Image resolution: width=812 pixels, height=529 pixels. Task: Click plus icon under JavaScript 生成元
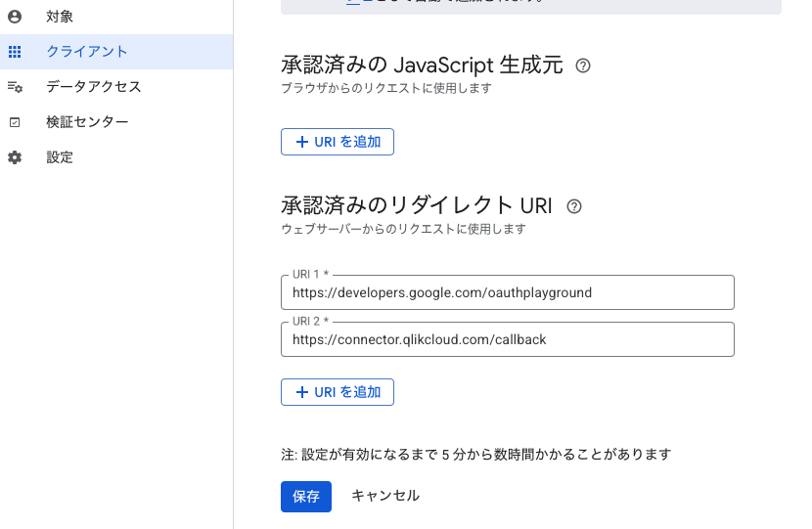click(301, 142)
